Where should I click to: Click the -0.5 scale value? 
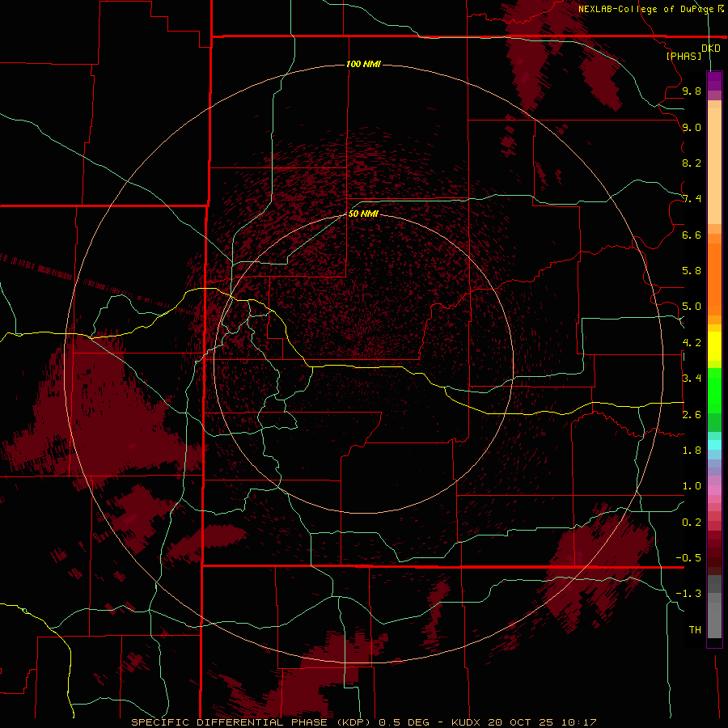[x=688, y=558]
